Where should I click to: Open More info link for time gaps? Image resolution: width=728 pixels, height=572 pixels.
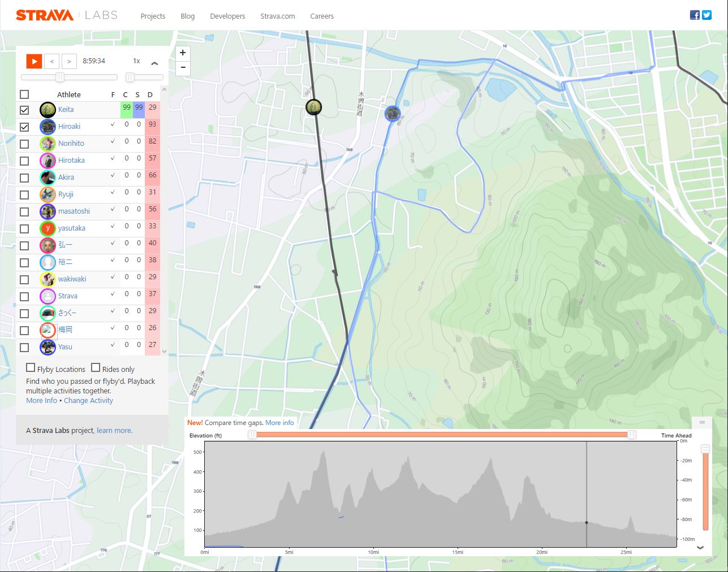(x=279, y=422)
